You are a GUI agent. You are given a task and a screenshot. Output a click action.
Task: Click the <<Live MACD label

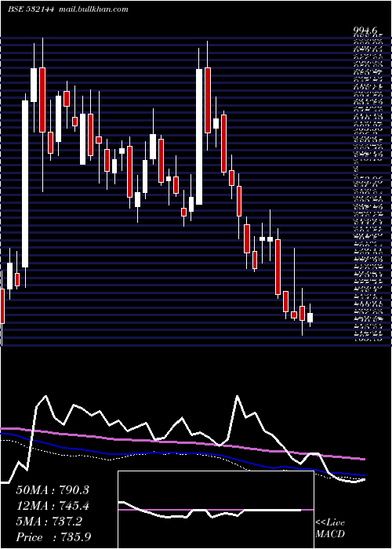click(330, 529)
